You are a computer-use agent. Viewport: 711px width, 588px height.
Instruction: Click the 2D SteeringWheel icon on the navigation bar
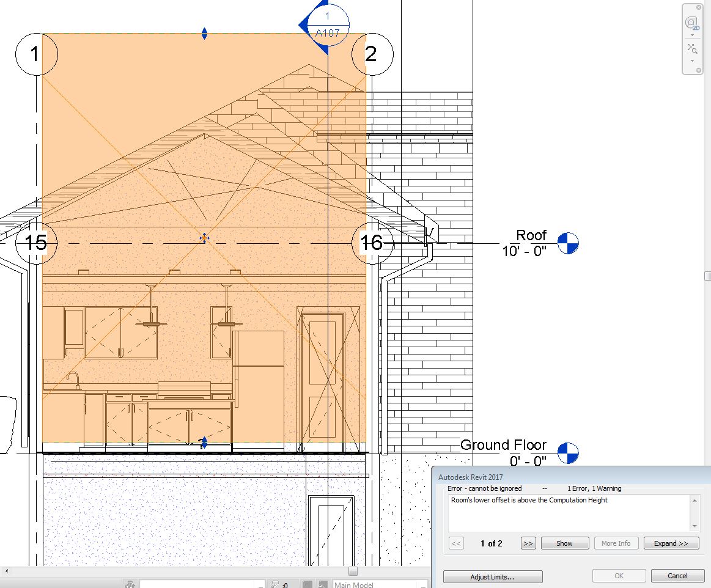click(x=691, y=21)
